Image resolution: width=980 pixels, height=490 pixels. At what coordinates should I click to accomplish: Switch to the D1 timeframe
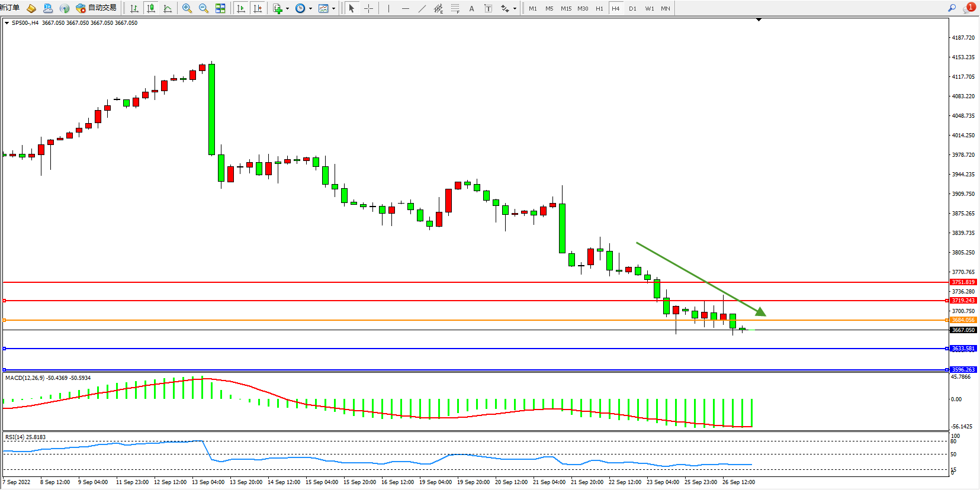(632, 8)
